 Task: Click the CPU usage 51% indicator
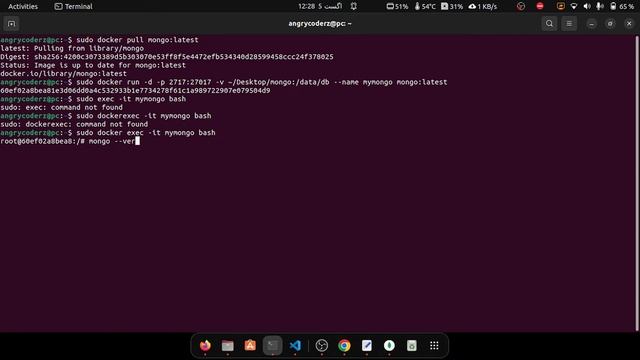pos(397,6)
